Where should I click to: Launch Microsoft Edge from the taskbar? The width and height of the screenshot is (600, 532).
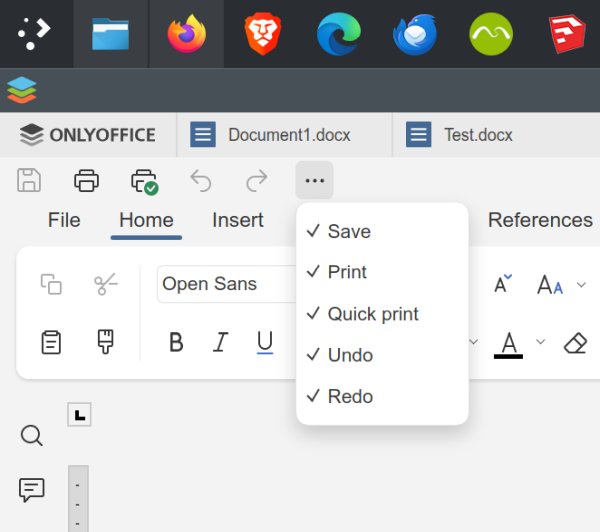tap(339, 34)
